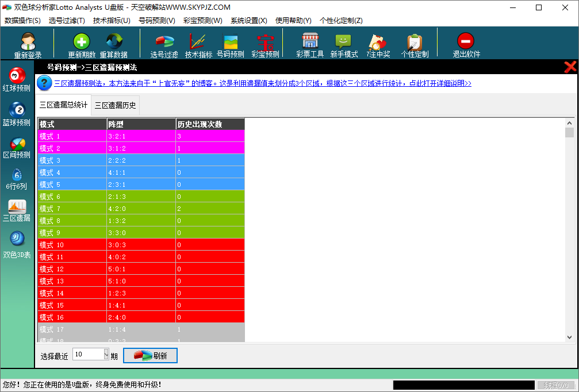
Task: Select 双色3D表 in the sidebar
Action: click(17, 244)
